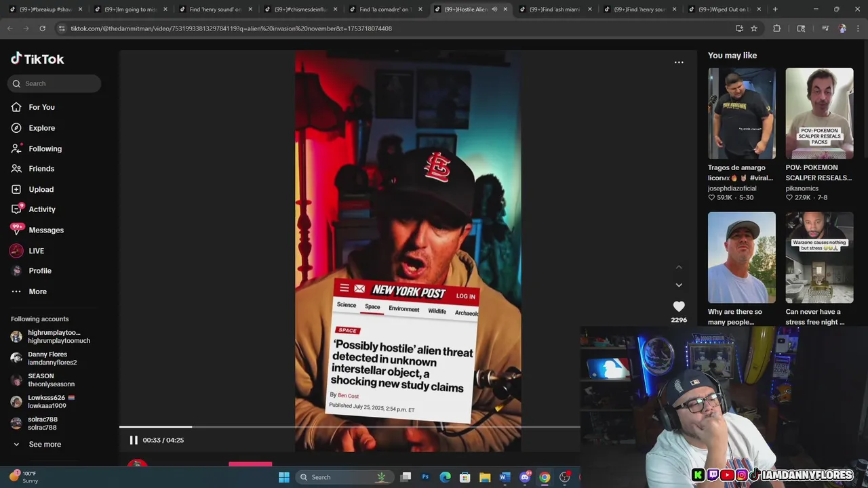Viewport: 868px width, 488px height.
Task: Open the Tragos de amargo licor thumbnail
Action: 742,113
